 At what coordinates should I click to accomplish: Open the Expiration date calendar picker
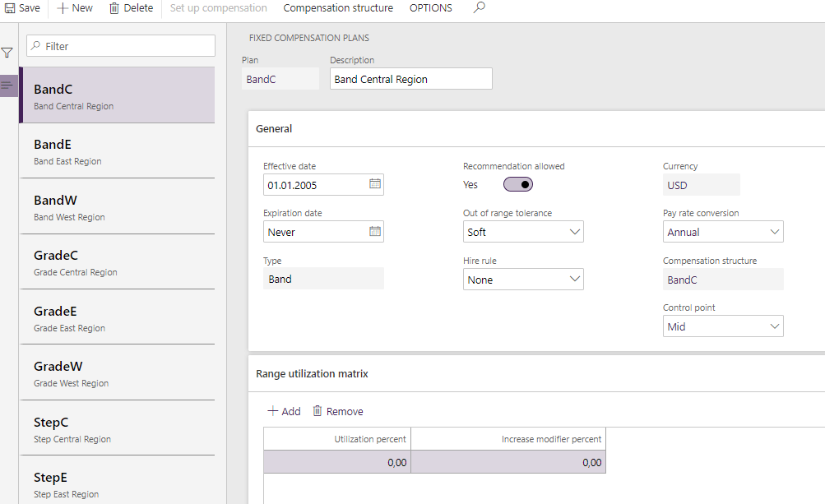coord(375,232)
